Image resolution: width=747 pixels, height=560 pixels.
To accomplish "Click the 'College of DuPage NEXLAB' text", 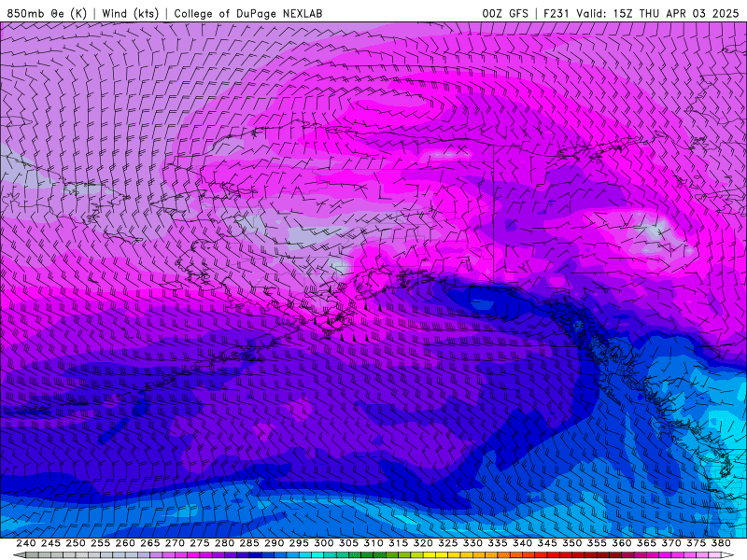I will click(x=248, y=13).
